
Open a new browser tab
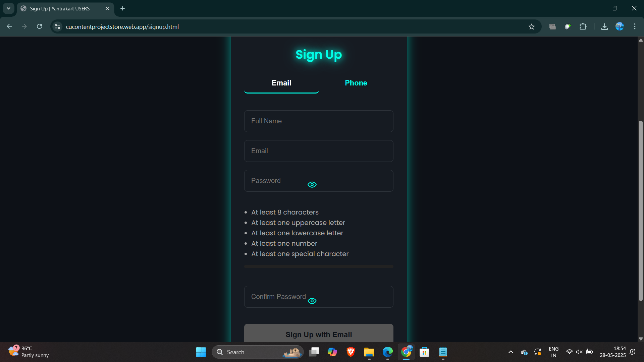[122, 8]
